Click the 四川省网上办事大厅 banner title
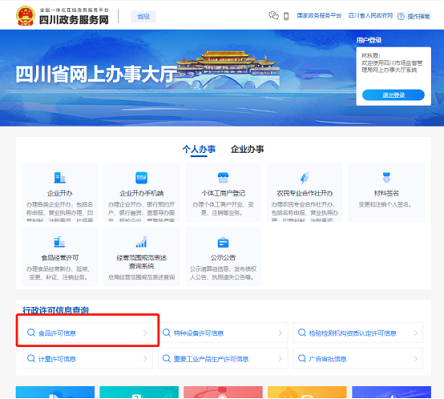Screen dimensions: 444x399 click(96, 74)
